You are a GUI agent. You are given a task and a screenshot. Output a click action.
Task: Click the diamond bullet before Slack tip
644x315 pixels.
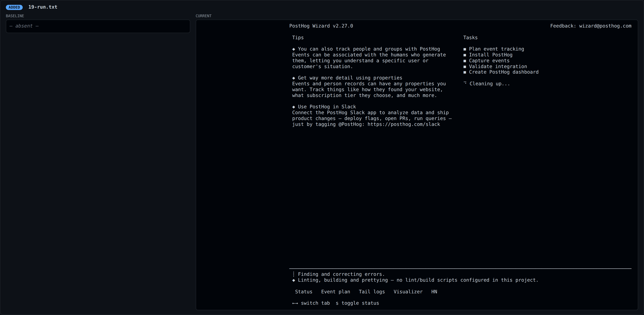294,107
